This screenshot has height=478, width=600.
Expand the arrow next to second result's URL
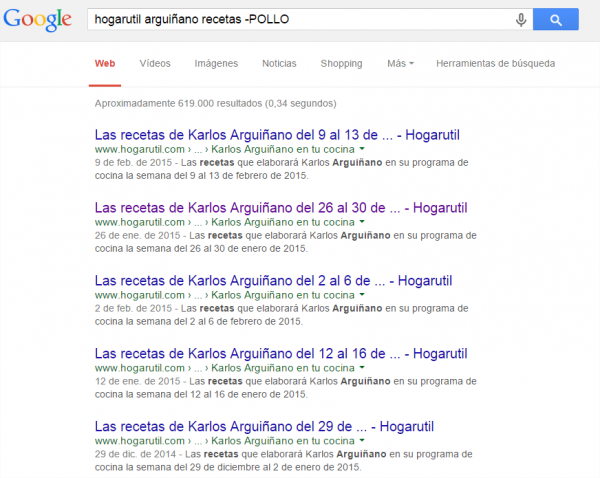(362, 222)
